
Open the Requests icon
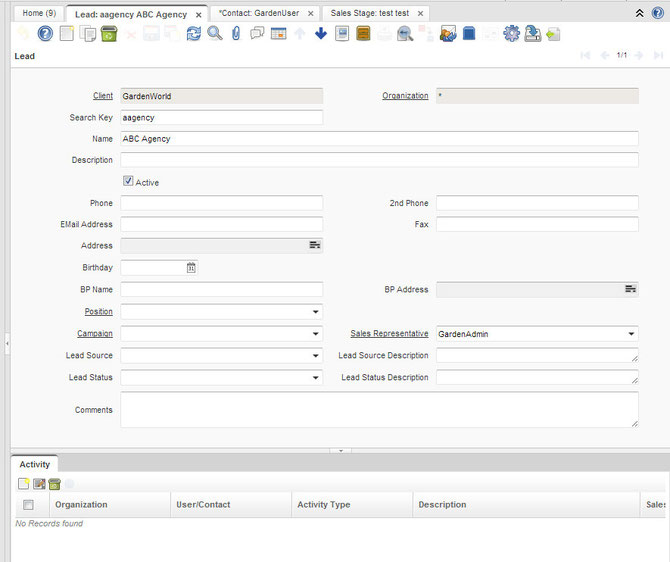(448, 33)
